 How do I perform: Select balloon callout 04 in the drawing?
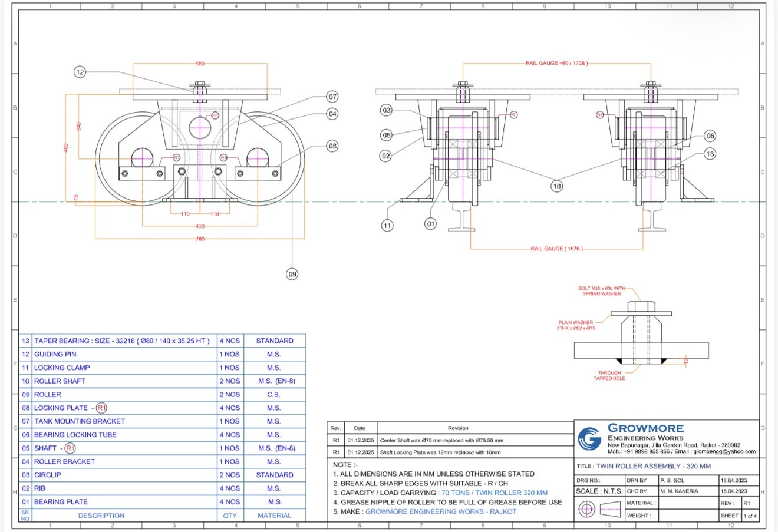coord(332,114)
